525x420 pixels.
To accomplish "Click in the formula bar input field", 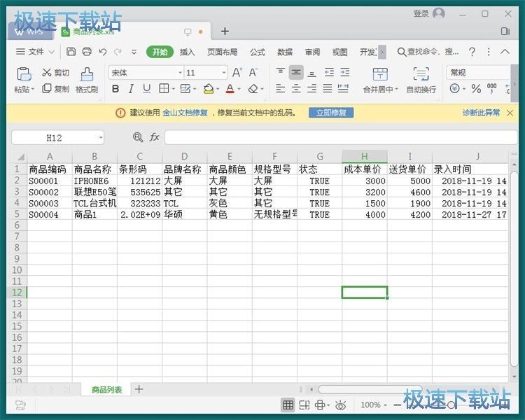I will (x=341, y=138).
